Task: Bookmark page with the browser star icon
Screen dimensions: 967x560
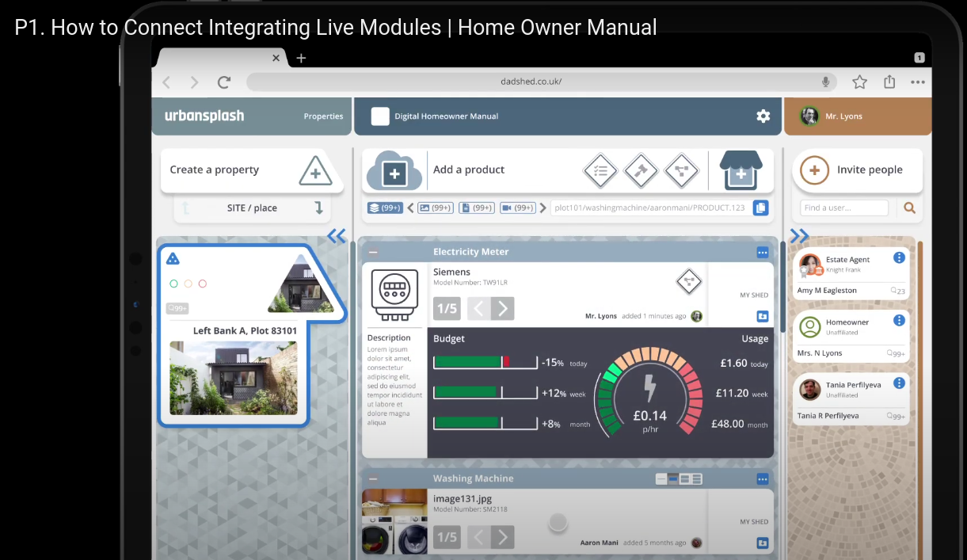Action: [x=859, y=82]
